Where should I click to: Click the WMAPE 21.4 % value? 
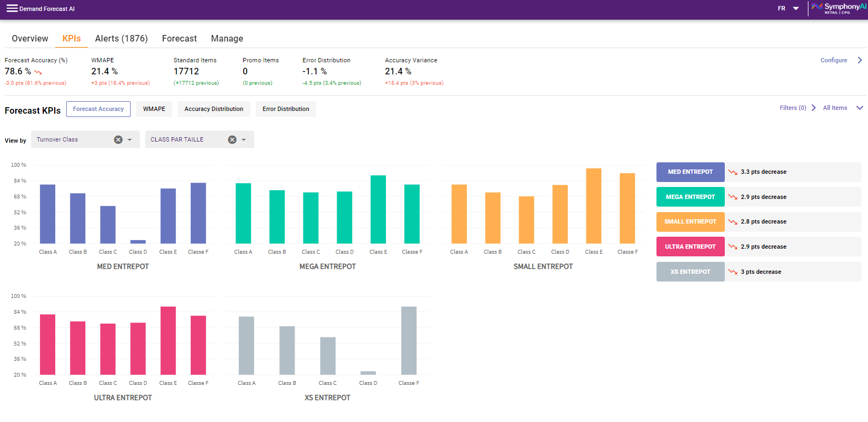click(x=104, y=72)
